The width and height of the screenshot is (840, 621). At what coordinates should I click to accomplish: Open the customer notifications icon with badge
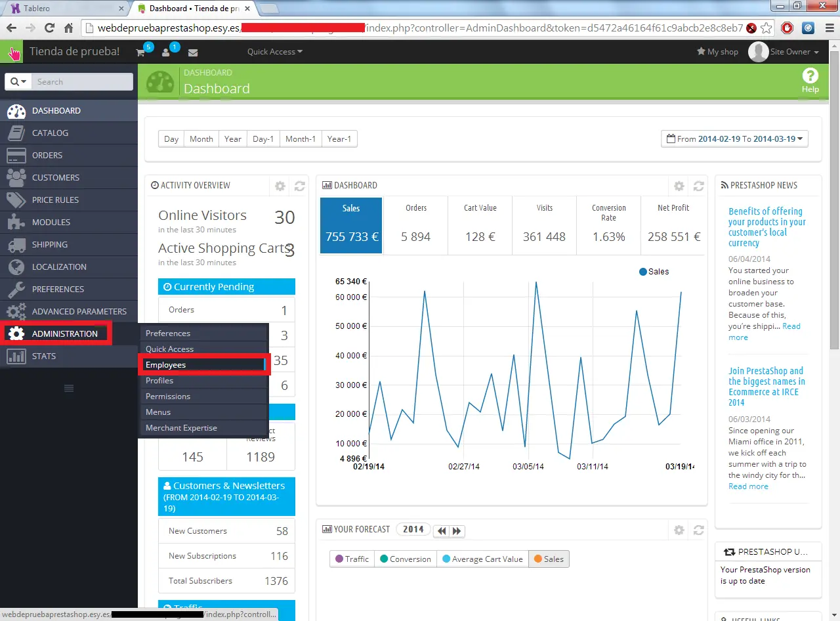(x=166, y=53)
